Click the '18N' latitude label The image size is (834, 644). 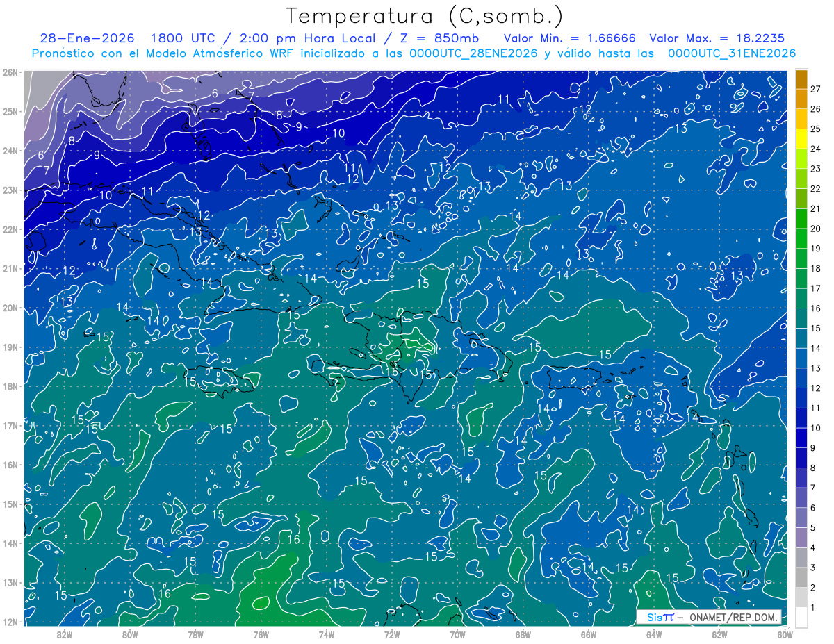10,386
